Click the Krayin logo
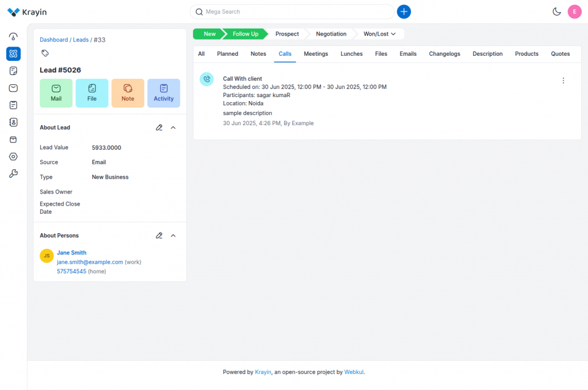Viewport: 588px width, 390px height. [27, 12]
